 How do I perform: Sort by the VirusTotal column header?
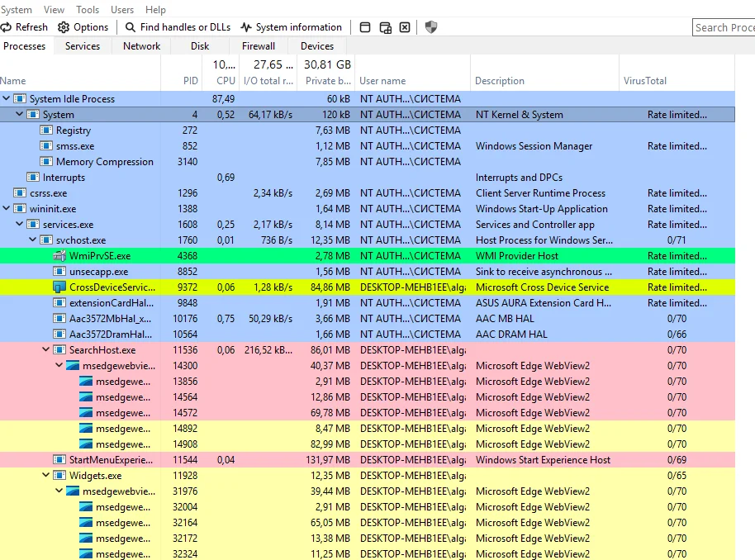[677, 72]
